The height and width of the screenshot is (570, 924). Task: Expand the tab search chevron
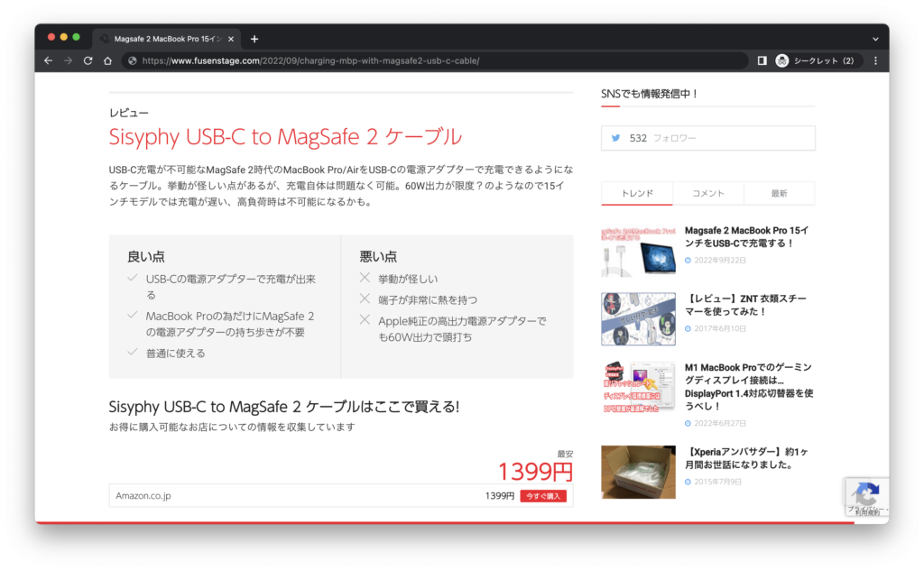click(x=875, y=39)
